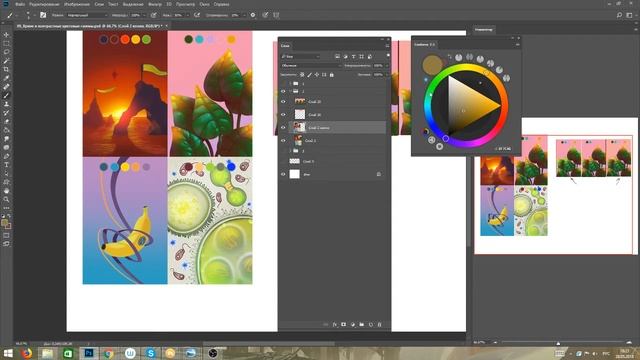Select the Eyedropper tool
The image size is (640, 360).
[x=6, y=78]
